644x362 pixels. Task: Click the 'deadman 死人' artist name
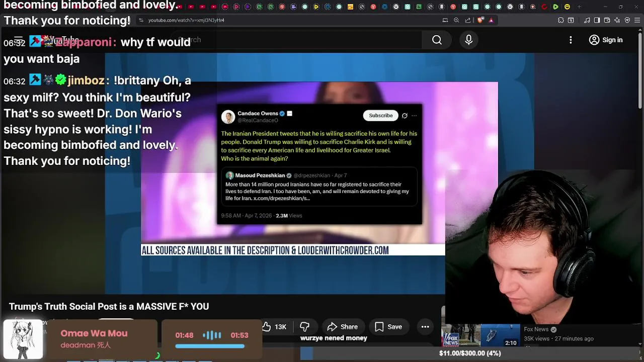86,345
